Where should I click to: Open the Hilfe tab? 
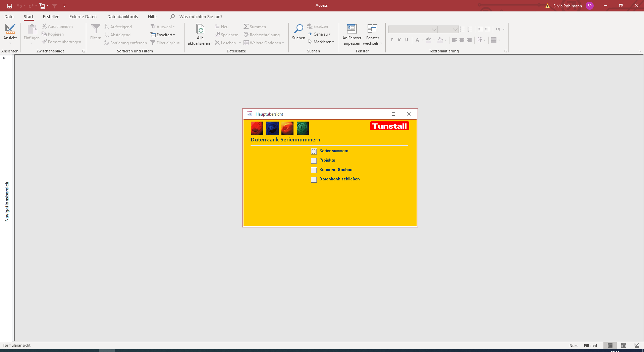pos(152,16)
